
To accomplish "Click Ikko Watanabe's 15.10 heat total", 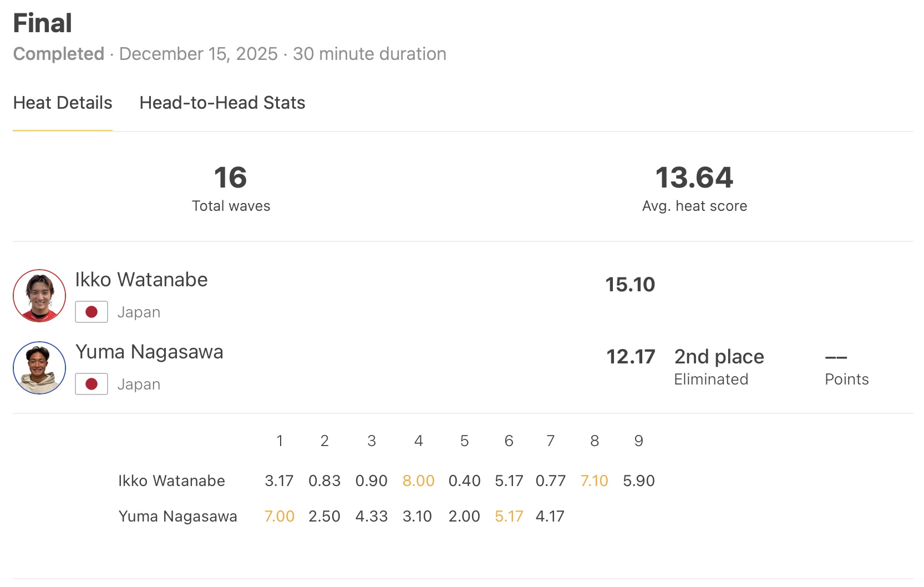I will (630, 285).
